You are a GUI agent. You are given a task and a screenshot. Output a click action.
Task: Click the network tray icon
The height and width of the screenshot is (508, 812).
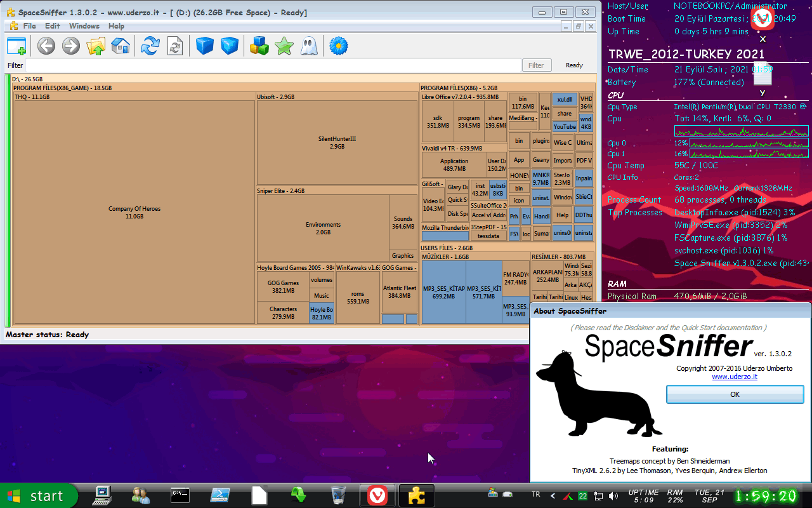click(598, 495)
